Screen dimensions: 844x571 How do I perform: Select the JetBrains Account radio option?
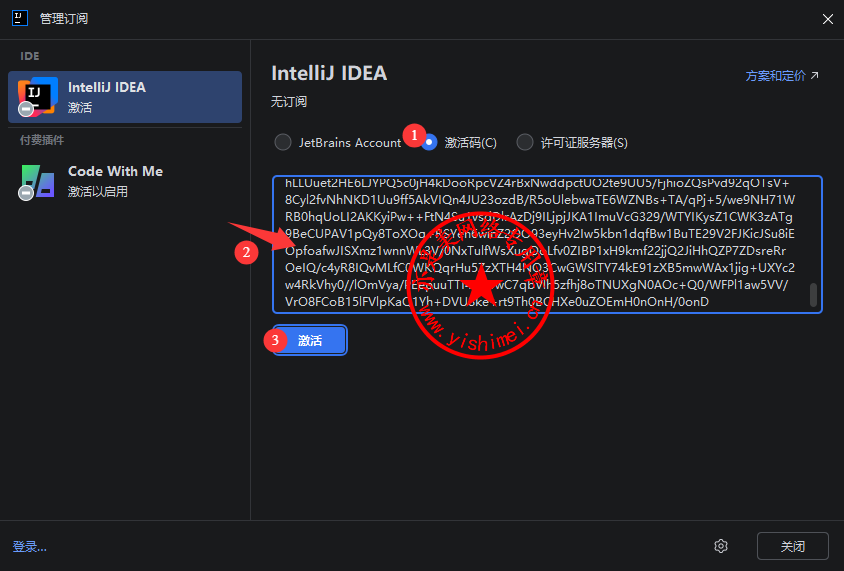coord(283,142)
